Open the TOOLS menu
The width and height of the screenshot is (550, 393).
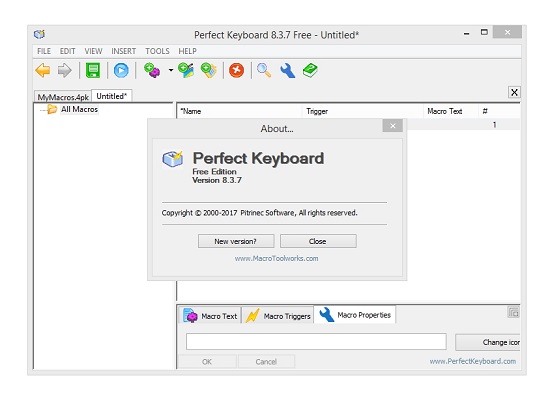click(x=157, y=51)
